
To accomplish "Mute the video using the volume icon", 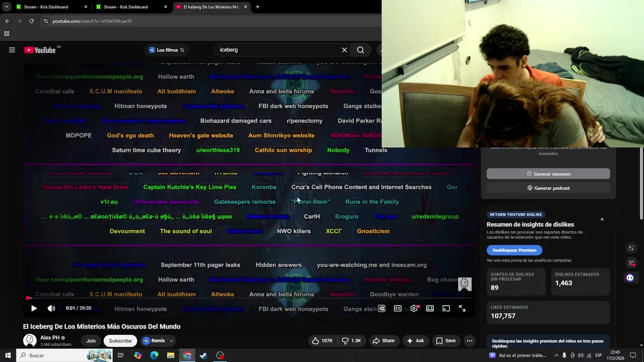I will 51,308.
